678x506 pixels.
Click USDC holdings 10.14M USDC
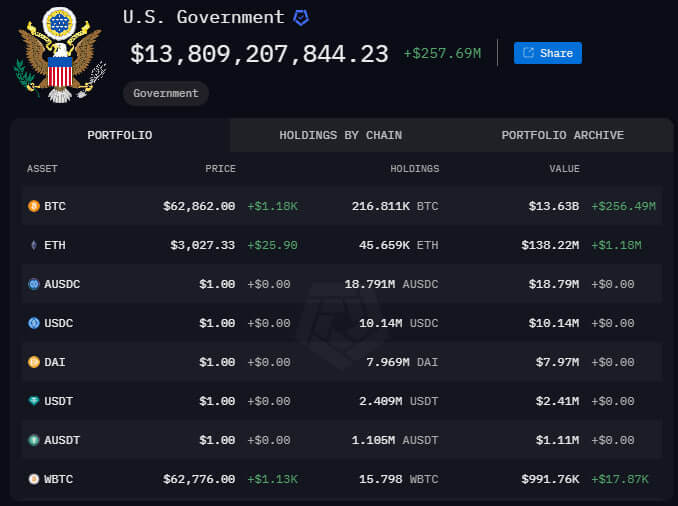coord(399,323)
